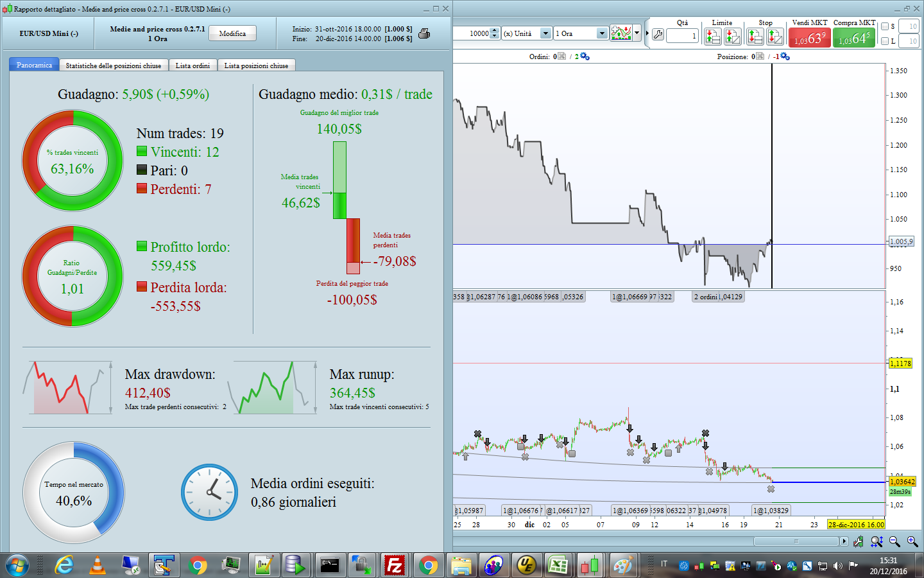The image size is (924, 578).
Task: Launch Internet Explorer from the taskbar
Action: click(x=64, y=566)
